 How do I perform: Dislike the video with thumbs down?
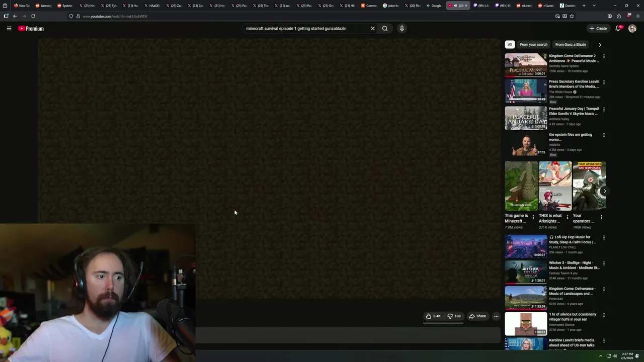[x=454, y=316]
